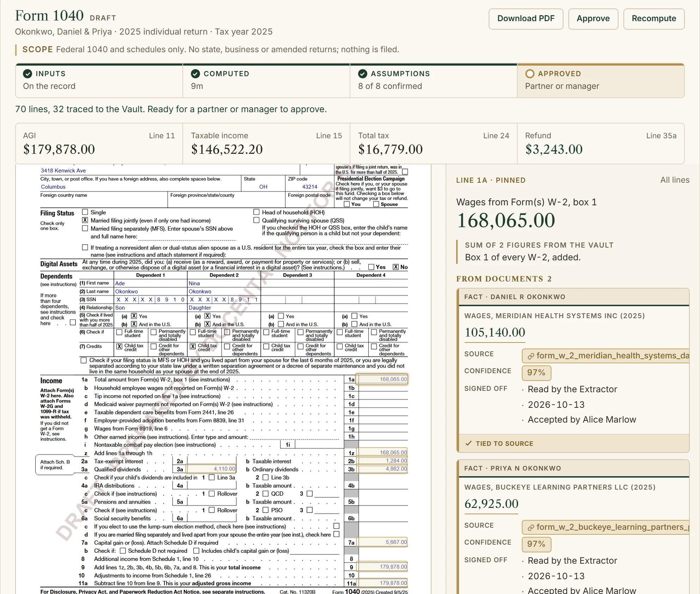The height and width of the screenshot is (594, 700).
Task: Toggle the Digital Assets No checkbox
Action: 396,267
